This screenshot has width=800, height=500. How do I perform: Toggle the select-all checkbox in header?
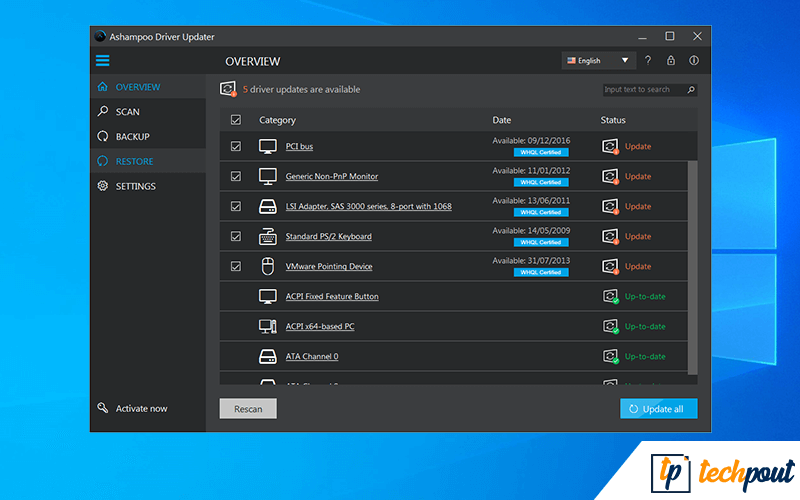[236, 120]
